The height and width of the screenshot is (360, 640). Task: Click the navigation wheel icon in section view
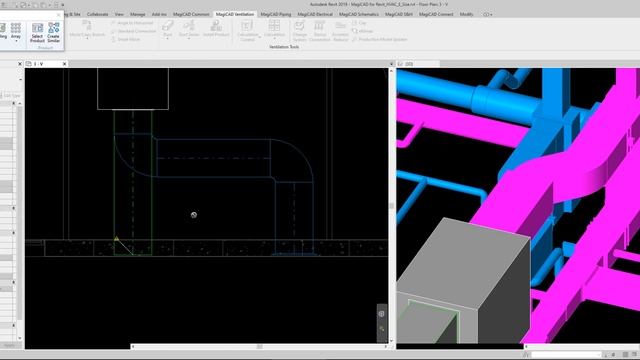pyautogui.click(x=381, y=314)
